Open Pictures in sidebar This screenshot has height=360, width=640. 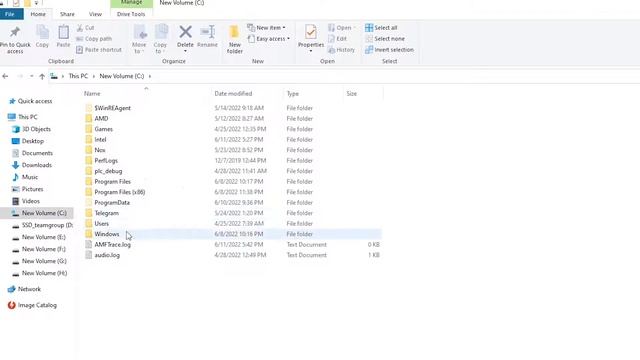point(28,189)
